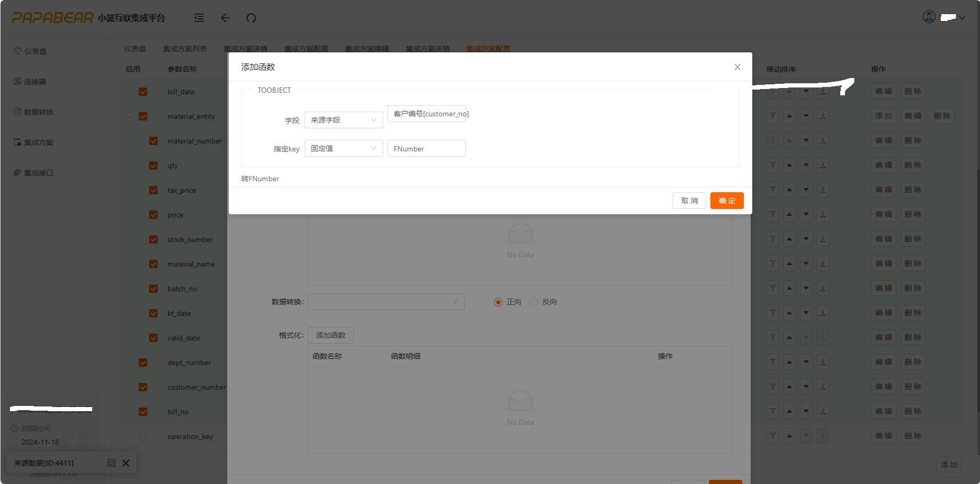Click the user avatar icon
This screenshot has width=980, height=484.
click(x=929, y=17)
